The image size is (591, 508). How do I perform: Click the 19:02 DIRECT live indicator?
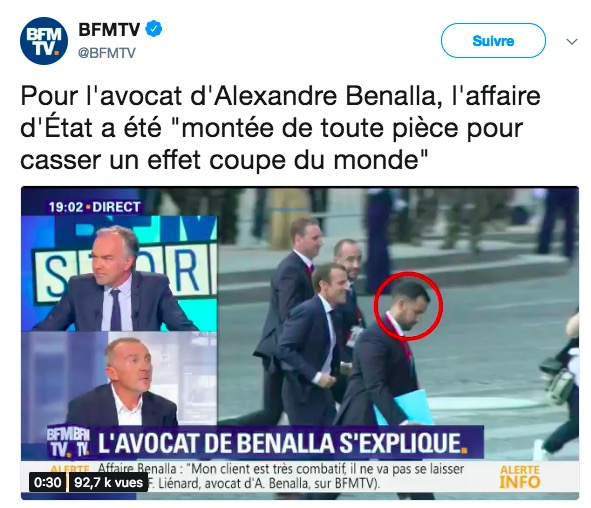point(94,207)
